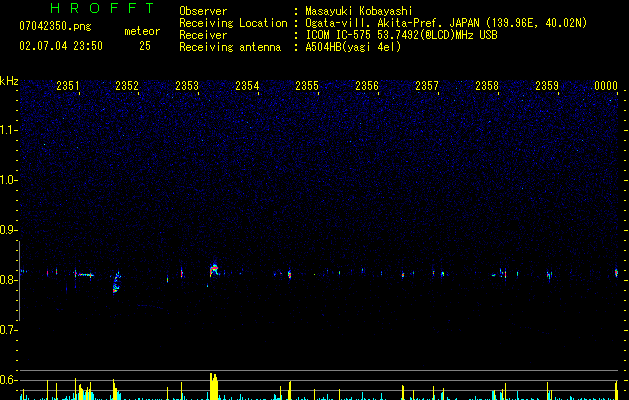Select the antenna value A504HB(yagi 4el)
629x400 pixels.
coord(353,47)
